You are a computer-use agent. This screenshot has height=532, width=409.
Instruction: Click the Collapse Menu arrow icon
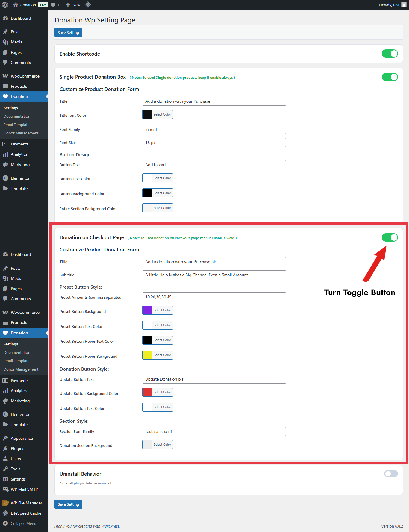coord(5,523)
